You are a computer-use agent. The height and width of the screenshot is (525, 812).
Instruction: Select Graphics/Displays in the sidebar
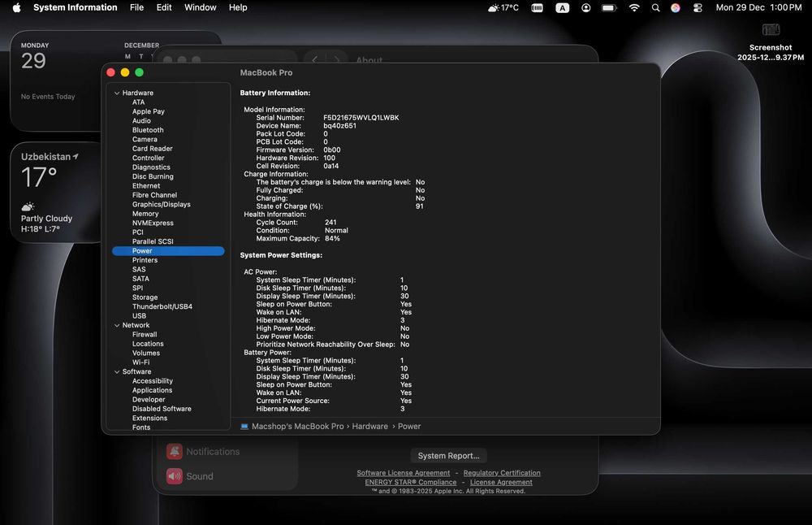click(161, 205)
